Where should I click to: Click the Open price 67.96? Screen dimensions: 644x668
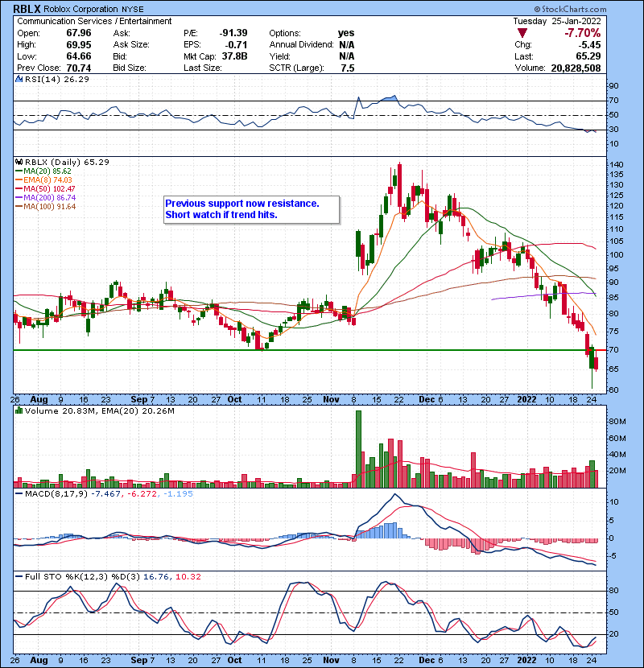tap(79, 33)
